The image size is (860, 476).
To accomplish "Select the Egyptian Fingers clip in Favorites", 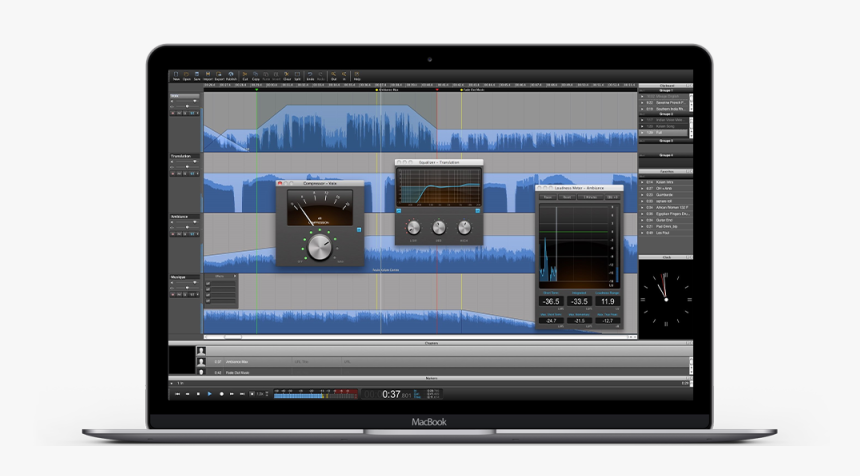I will tap(665, 214).
